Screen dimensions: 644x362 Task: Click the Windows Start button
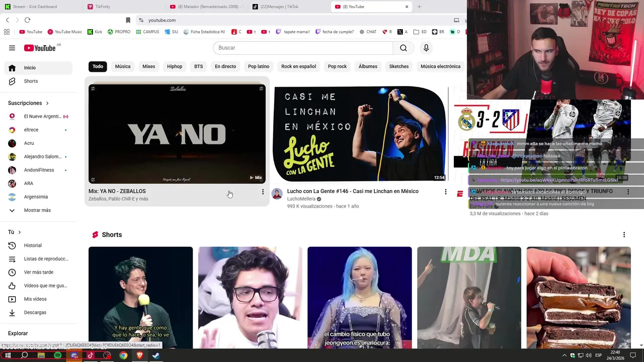click(x=8, y=355)
